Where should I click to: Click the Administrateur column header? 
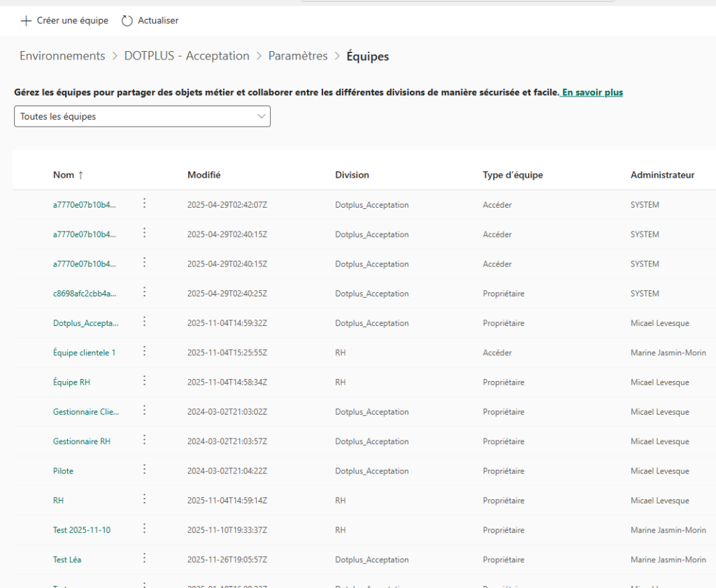tap(662, 175)
